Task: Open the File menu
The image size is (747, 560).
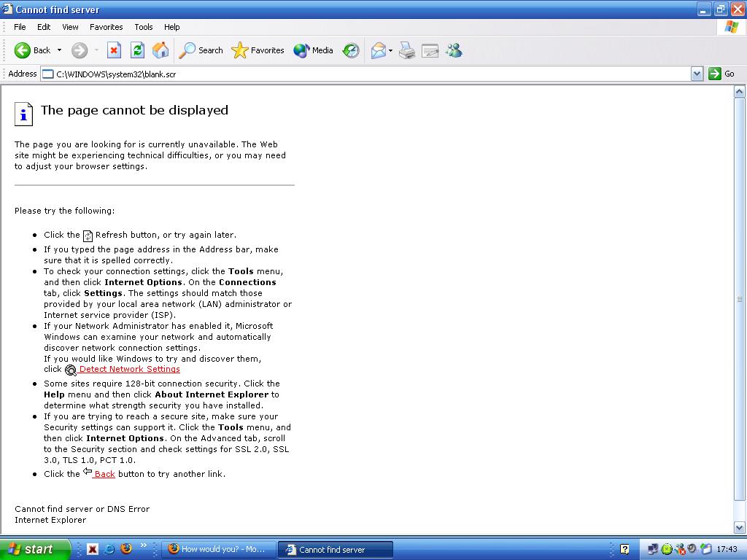Action: click(20, 27)
